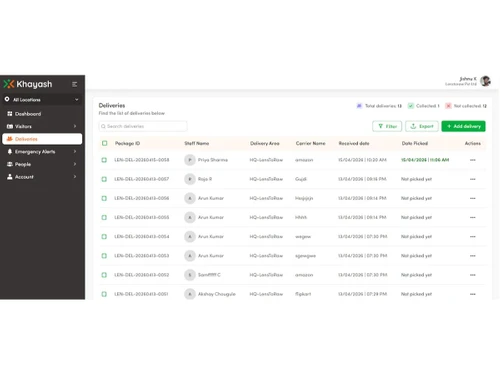The height and width of the screenshot is (375, 500).
Task: Click the Package ID column header
Action: click(x=127, y=143)
